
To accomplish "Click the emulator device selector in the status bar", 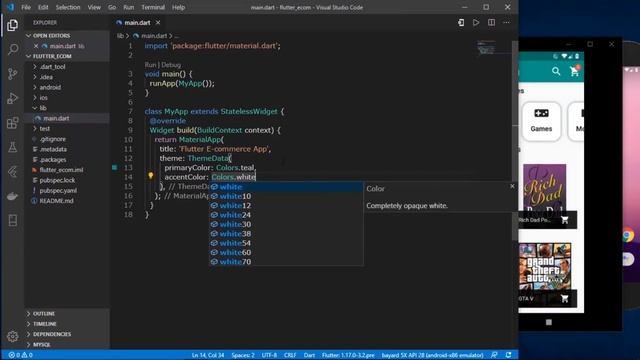I will (432, 355).
